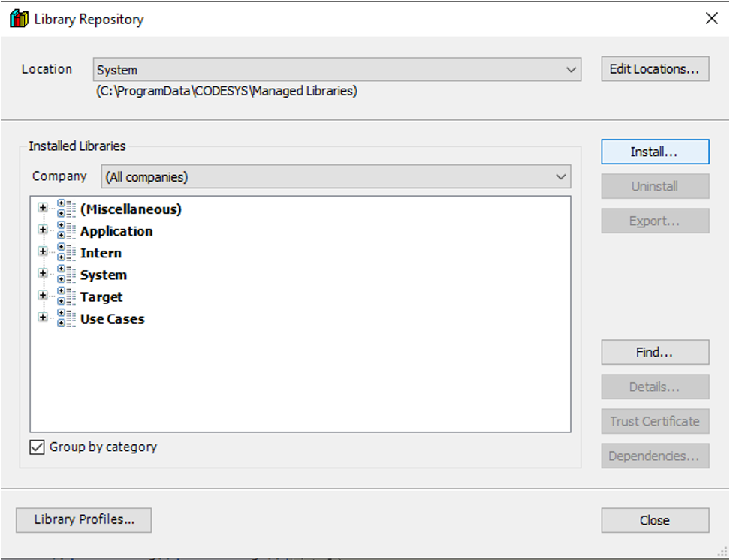730x560 pixels.
Task: Close the Library Repository dialog with X
Action: [711, 18]
